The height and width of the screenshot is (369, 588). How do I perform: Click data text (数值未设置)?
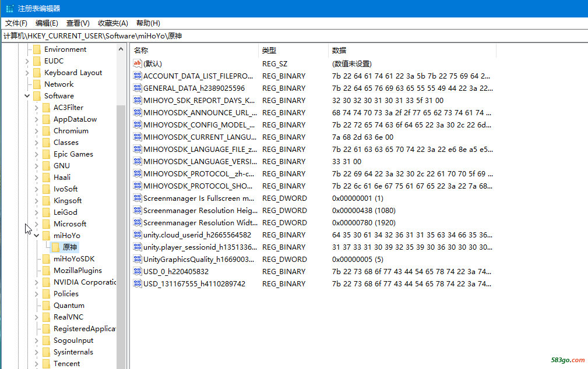pos(352,63)
